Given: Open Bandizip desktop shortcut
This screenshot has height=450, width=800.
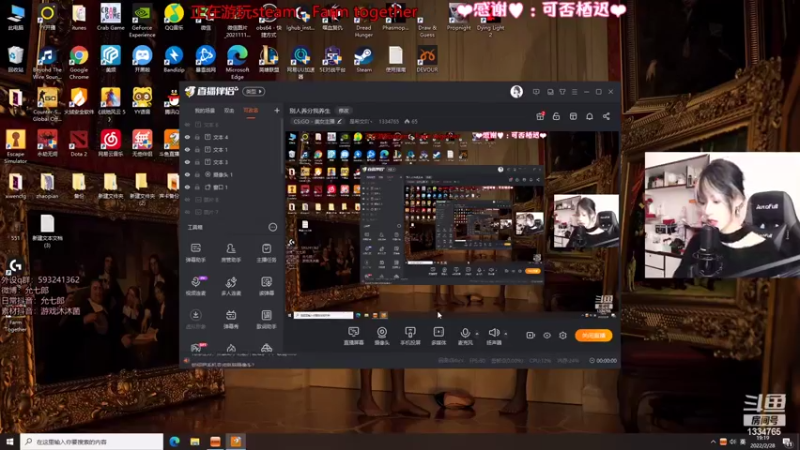Looking at the screenshot, I should [x=173, y=60].
